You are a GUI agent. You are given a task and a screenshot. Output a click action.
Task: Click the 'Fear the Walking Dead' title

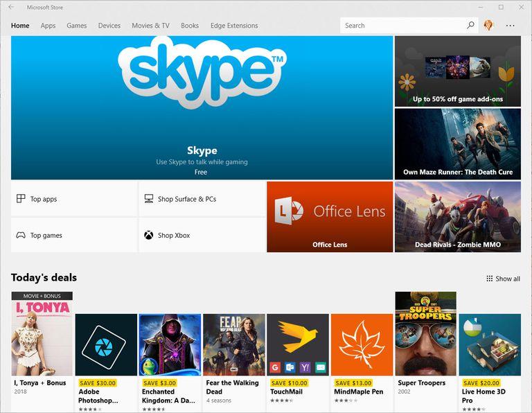tap(233, 387)
